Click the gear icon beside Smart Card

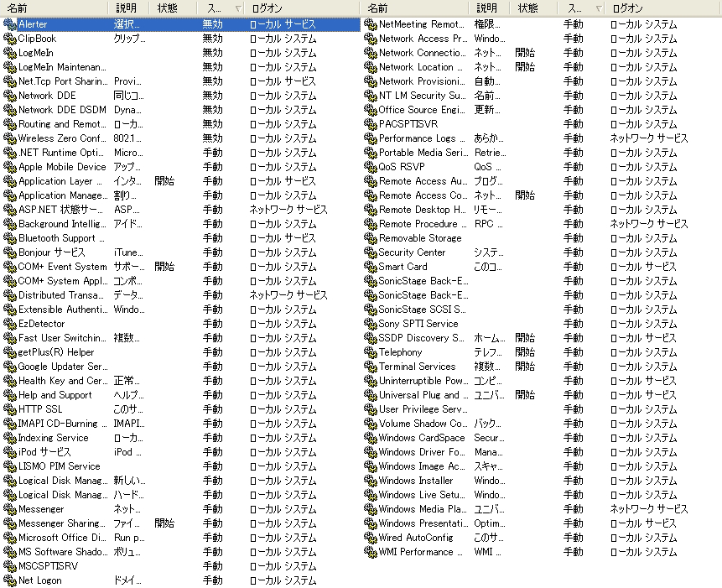370,267
